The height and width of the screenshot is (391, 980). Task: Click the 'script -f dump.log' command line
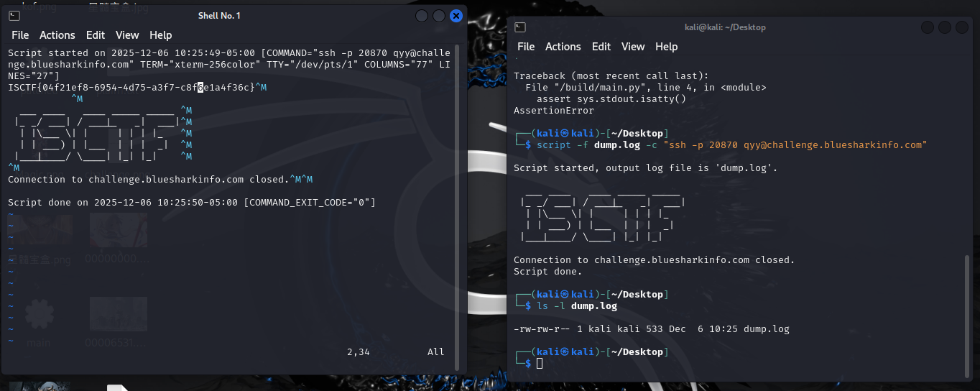coord(732,145)
